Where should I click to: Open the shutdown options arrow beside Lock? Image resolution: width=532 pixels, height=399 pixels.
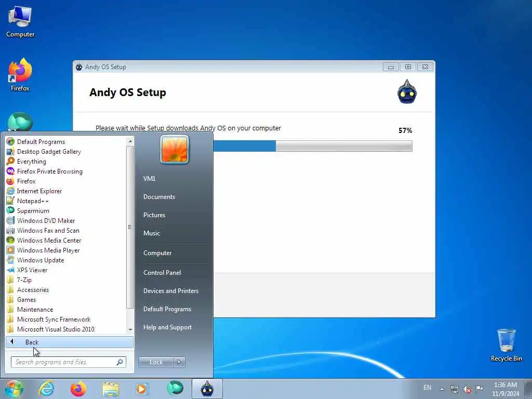point(179,362)
